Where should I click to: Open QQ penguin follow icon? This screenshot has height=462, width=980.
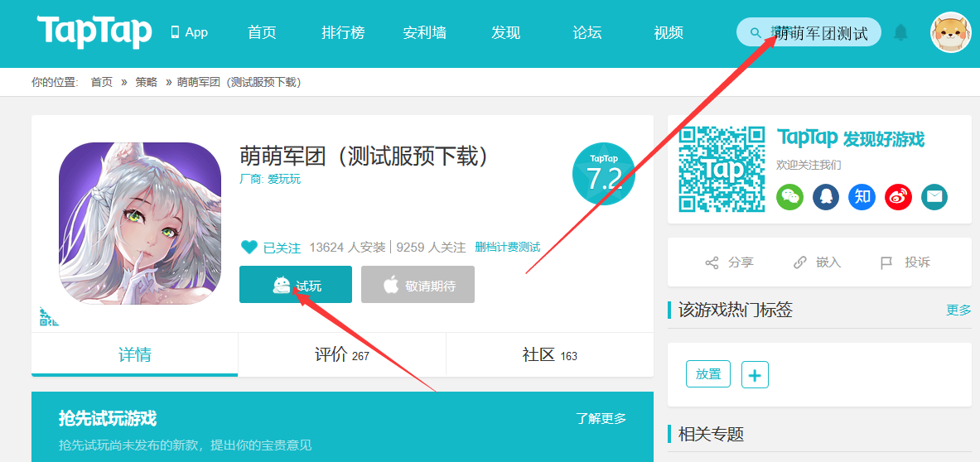point(826,197)
